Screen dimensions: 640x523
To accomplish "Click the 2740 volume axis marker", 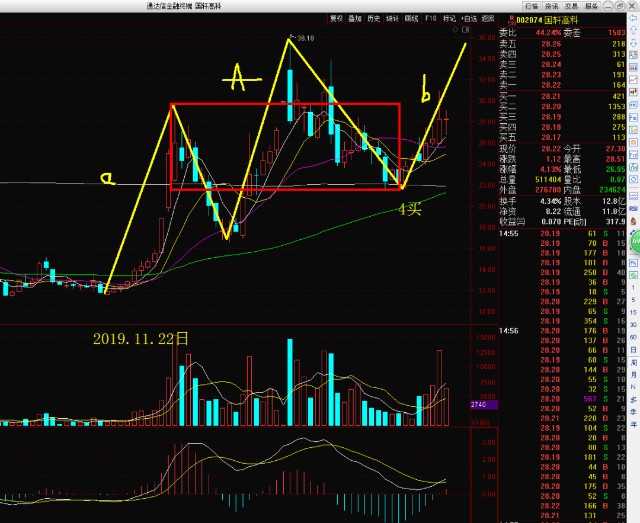I will point(483,405).
